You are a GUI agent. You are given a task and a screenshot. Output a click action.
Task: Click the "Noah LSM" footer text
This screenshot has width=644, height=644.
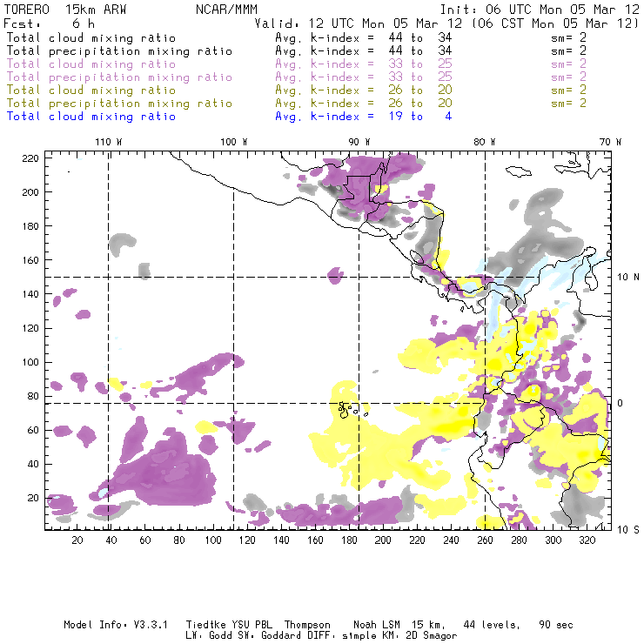point(377,625)
